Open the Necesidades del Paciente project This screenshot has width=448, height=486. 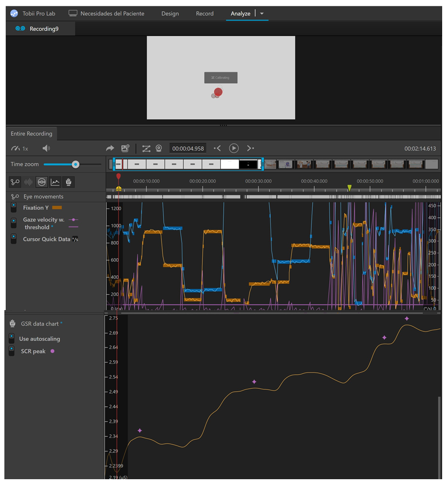coord(107,14)
